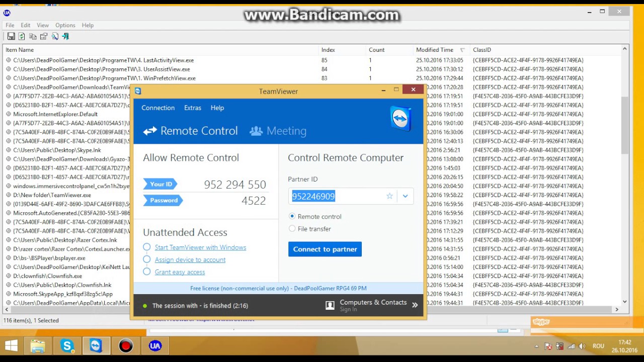Viewport: 644px width, 362px height.
Task: Click the TeamViewer title bar app icon
Action: (x=138, y=91)
